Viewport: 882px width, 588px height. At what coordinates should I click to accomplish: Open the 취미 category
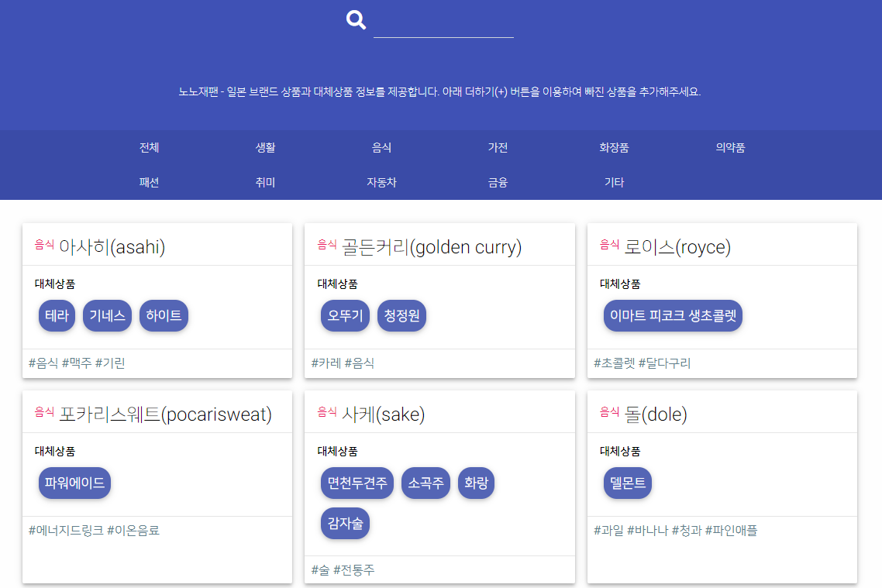[x=266, y=182]
